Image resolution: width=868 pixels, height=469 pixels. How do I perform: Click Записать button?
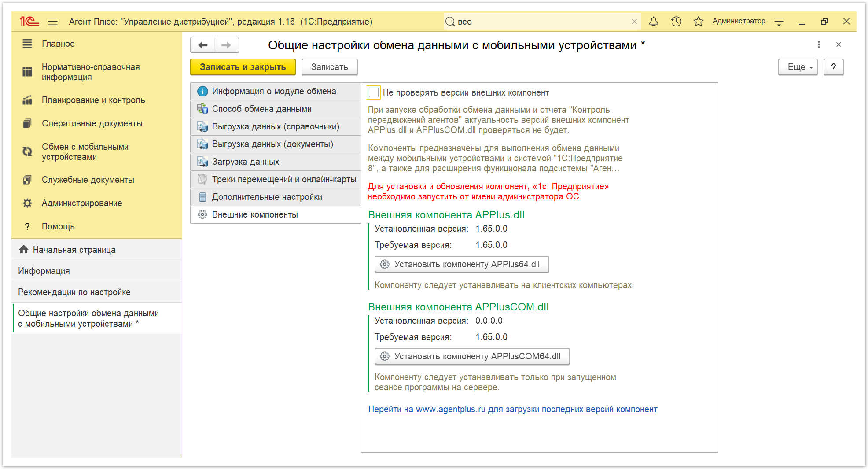click(x=329, y=67)
